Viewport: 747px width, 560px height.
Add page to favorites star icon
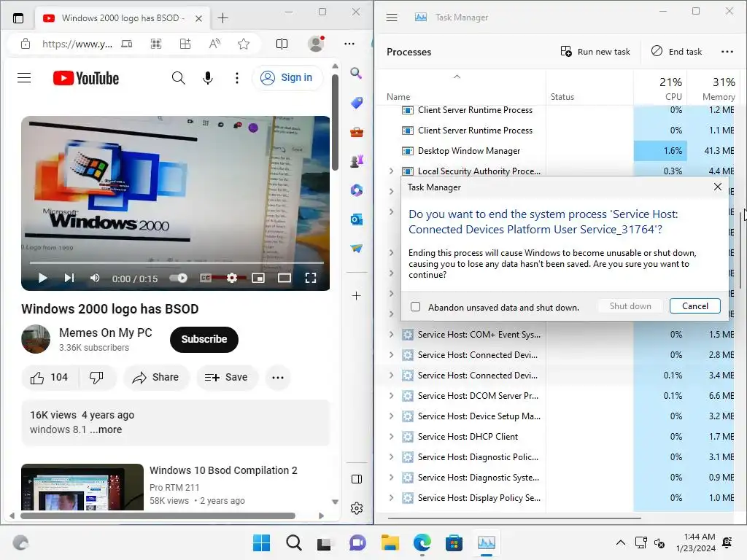[x=244, y=44]
